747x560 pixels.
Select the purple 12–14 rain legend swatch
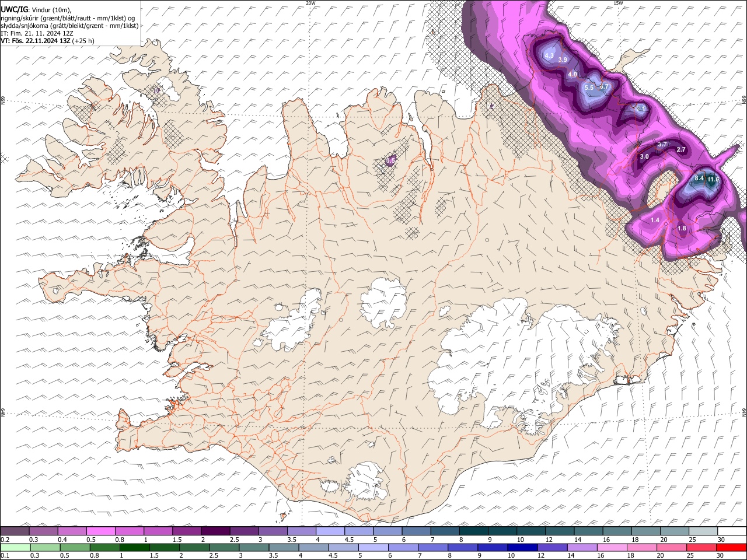(x=553, y=547)
